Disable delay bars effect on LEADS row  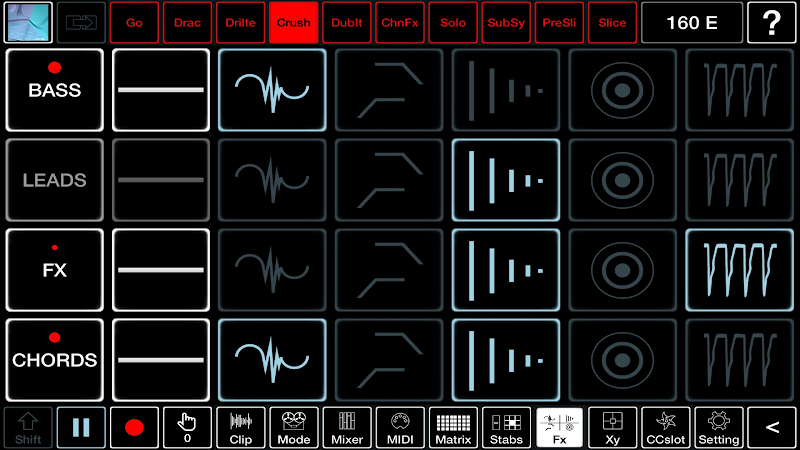tap(506, 180)
